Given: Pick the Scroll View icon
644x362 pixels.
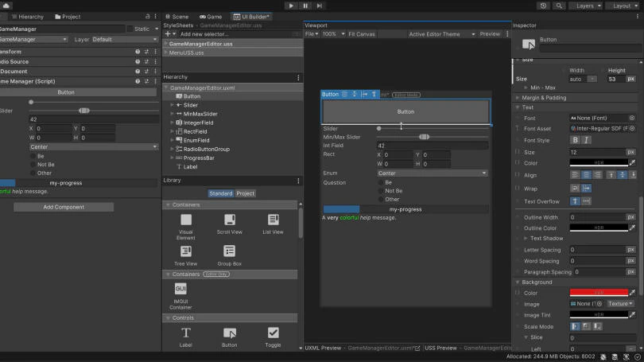Looking at the screenshot, I should click(230, 220).
